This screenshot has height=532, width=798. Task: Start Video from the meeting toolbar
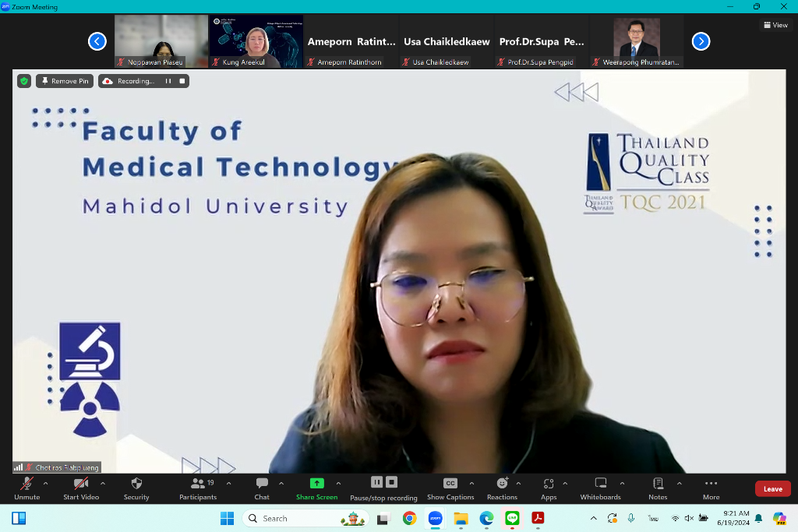pos(81,488)
